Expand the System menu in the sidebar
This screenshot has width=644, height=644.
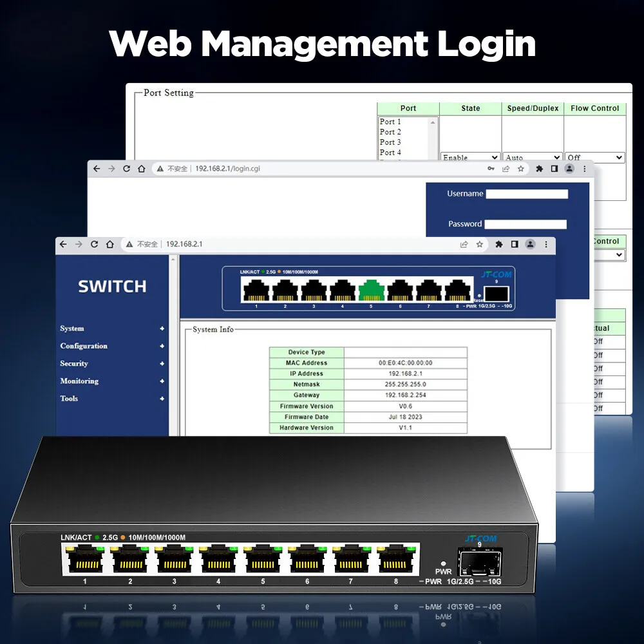[112, 328]
